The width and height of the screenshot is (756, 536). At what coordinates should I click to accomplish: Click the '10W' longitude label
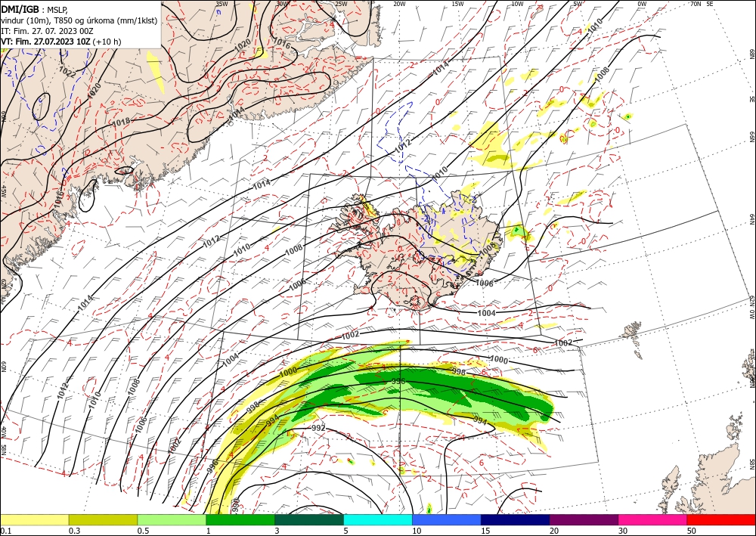(x=517, y=4)
